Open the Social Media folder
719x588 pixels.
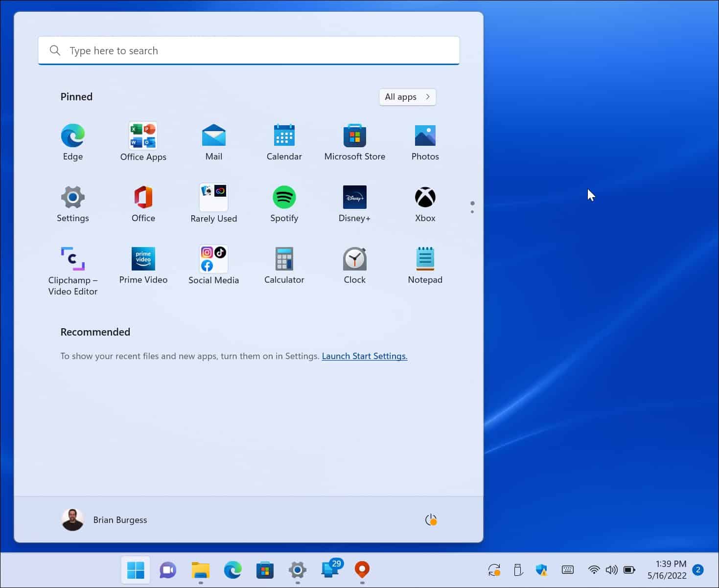click(x=213, y=259)
